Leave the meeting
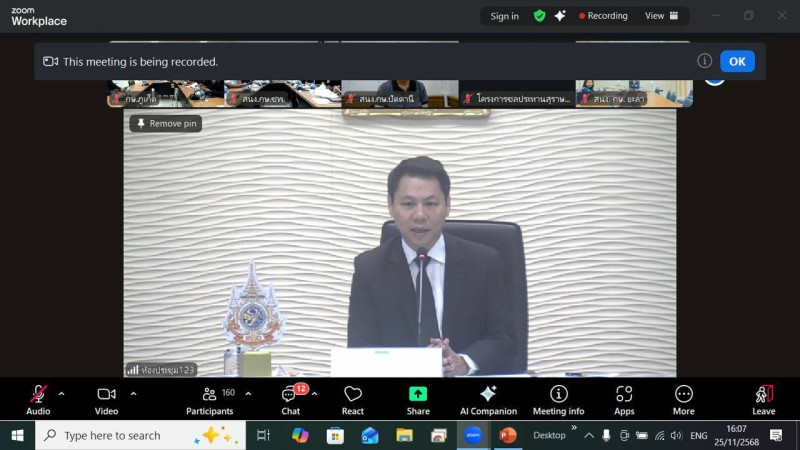800x450 pixels. point(763,398)
